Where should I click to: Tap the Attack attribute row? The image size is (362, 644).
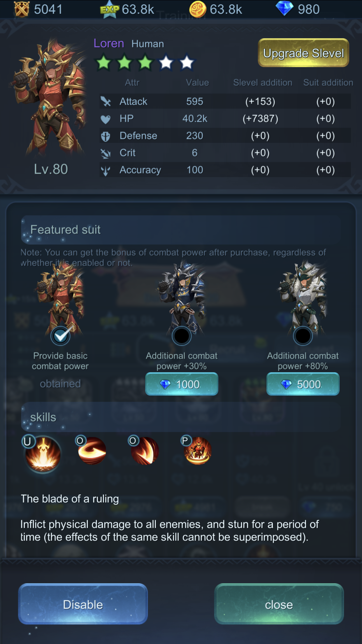tap(225, 101)
